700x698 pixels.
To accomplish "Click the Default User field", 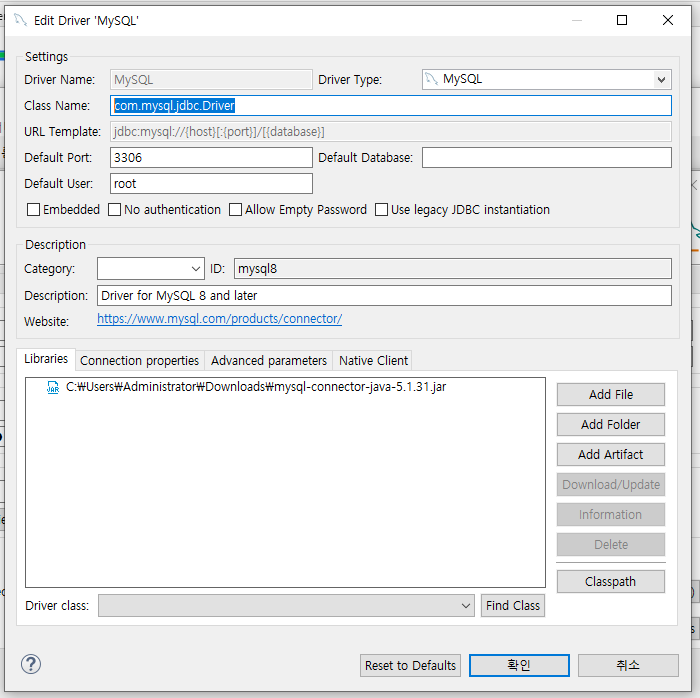I will pyautogui.click(x=211, y=183).
